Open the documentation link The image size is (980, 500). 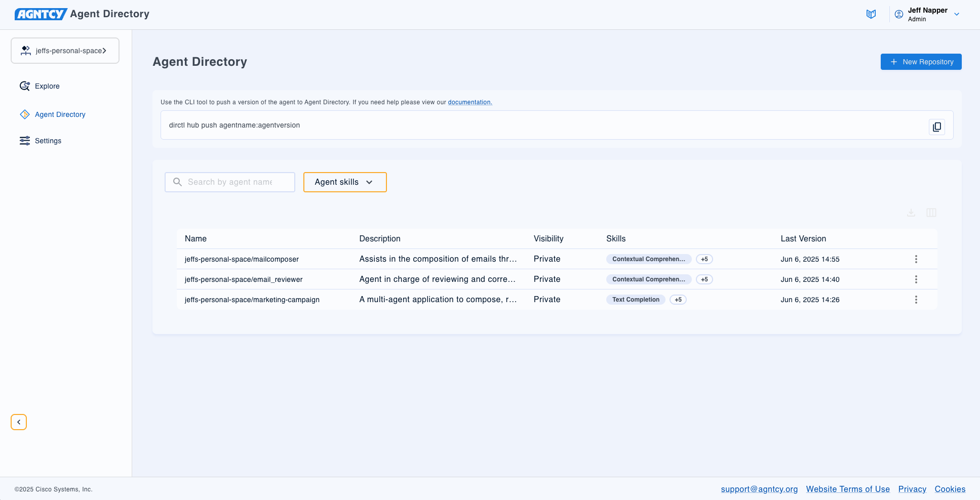[x=470, y=102]
